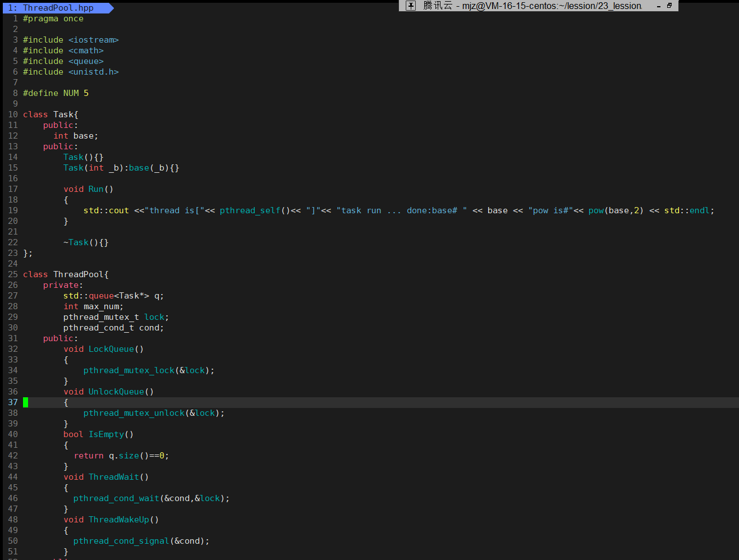Click '#define NUM 5' on line 8
Image resolution: width=739 pixels, height=560 pixels.
[56, 93]
